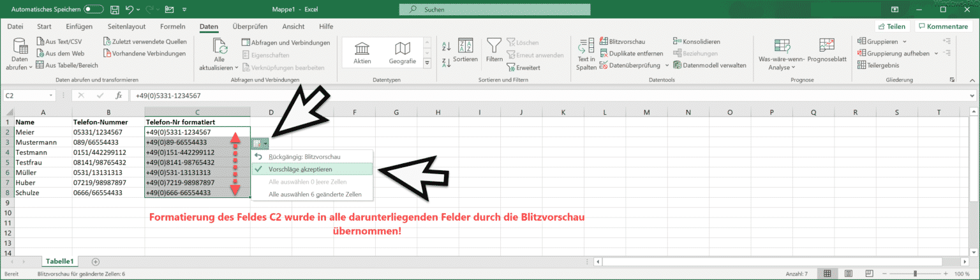Click the insert function fx icon
Screen dimensions: 980x280
119,96
